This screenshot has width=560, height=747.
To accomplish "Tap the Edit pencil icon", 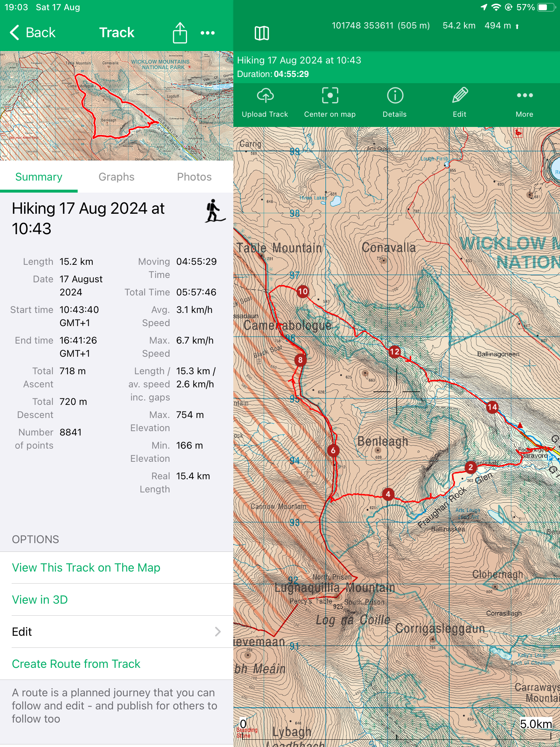I will pos(460,96).
